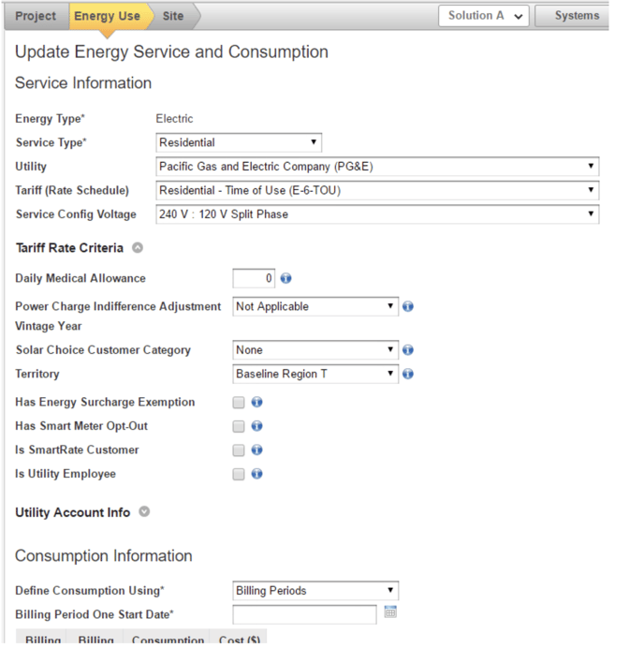Click info icon for Is SmartRate Customer
Image resolution: width=644 pixels, height=648 pixels.
[x=257, y=450]
